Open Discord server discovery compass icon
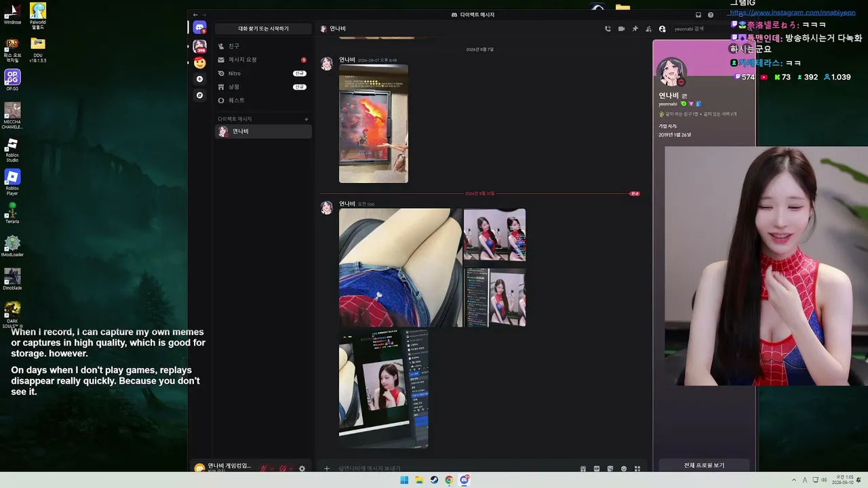Screen dimensions: 868x488 click(199, 96)
